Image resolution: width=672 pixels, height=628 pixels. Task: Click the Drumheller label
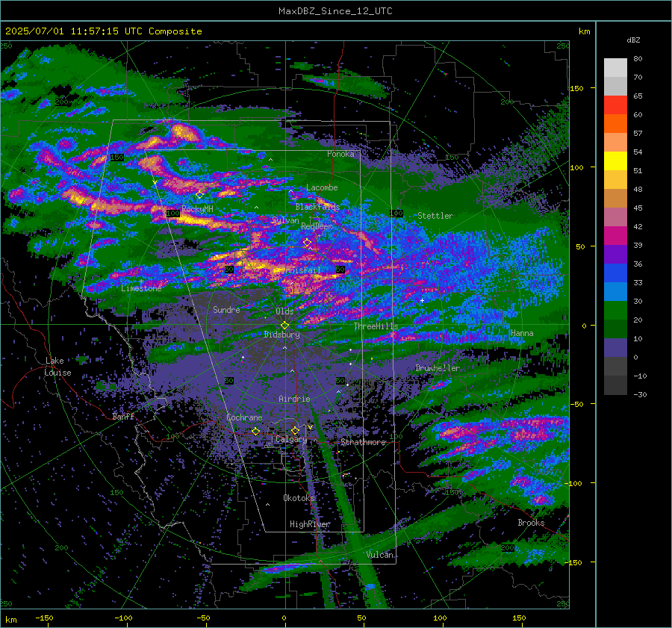coord(438,368)
